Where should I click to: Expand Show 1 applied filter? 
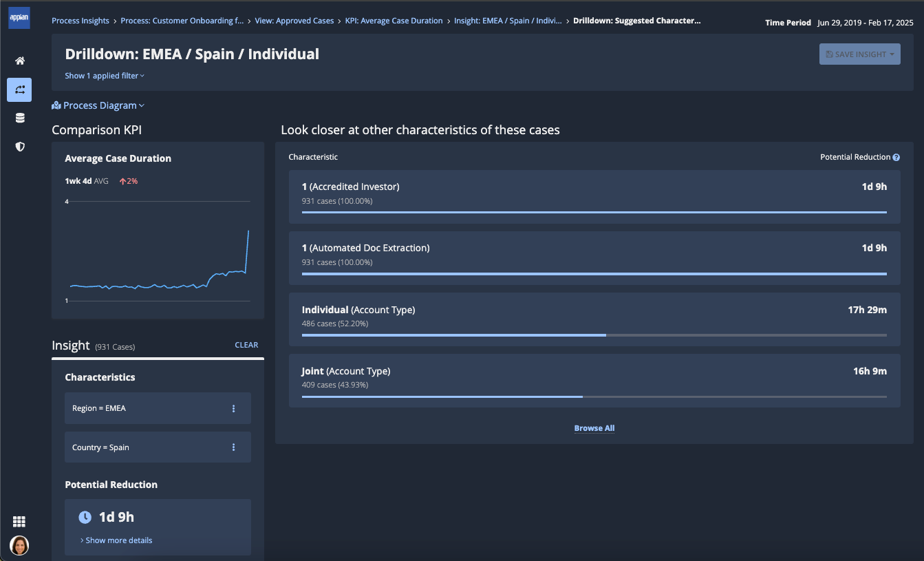click(105, 76)
